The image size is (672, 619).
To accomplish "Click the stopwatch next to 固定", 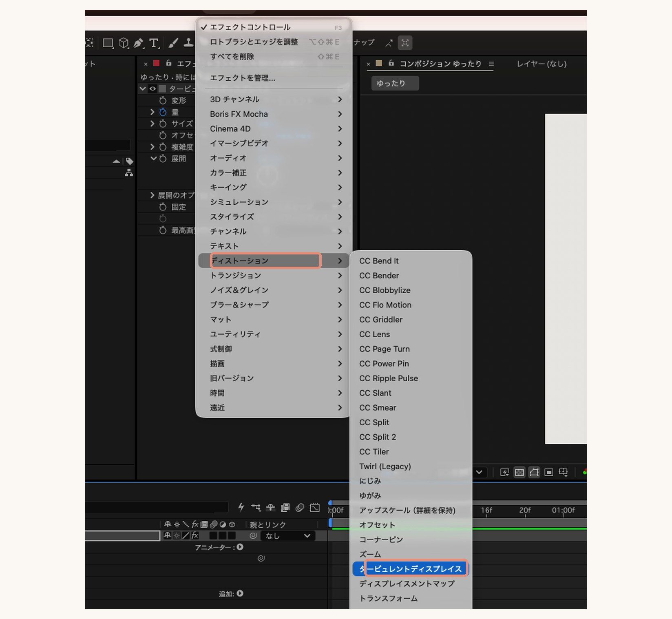I will coord(163,207).
